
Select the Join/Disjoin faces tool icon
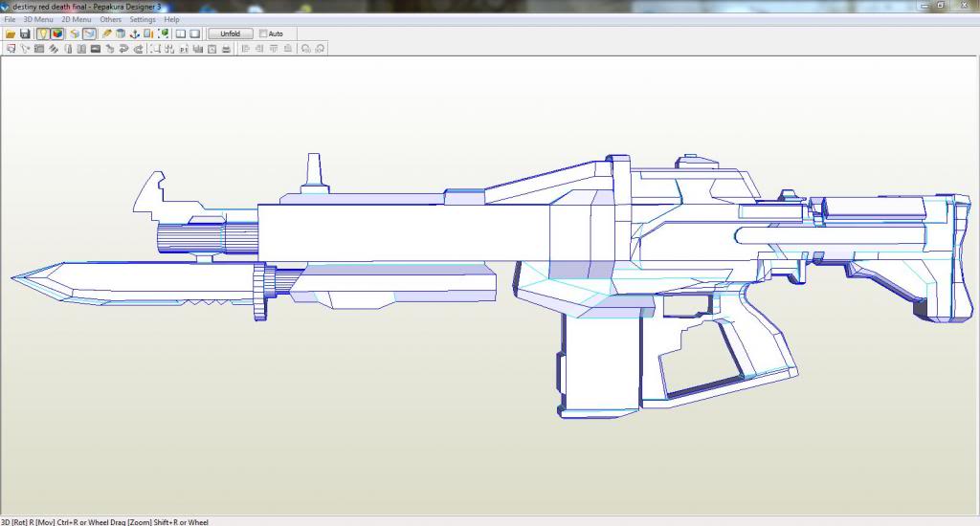pos(38,49)
